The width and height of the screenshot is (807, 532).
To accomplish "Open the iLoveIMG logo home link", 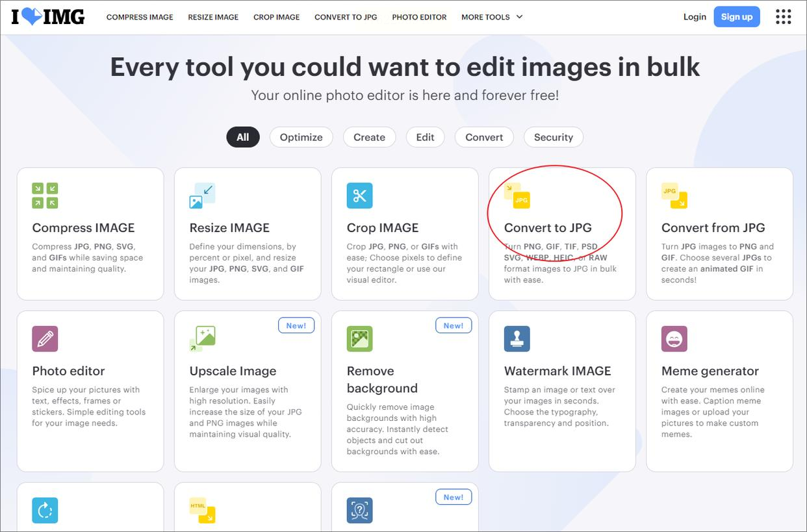I will click(x=48, y=17).
